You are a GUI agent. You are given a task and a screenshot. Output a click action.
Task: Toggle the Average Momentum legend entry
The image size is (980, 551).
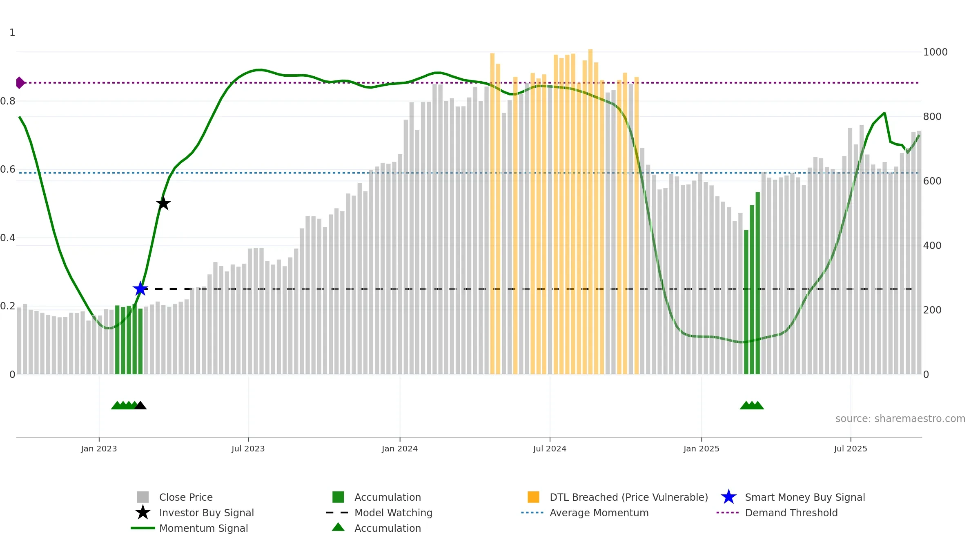point(599,513)
